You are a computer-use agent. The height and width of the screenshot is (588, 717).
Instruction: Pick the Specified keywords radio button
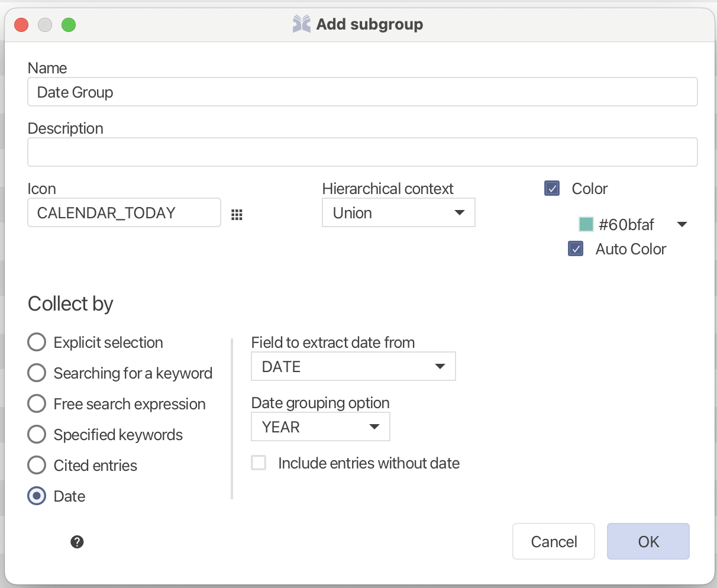[x=37, y=434]
